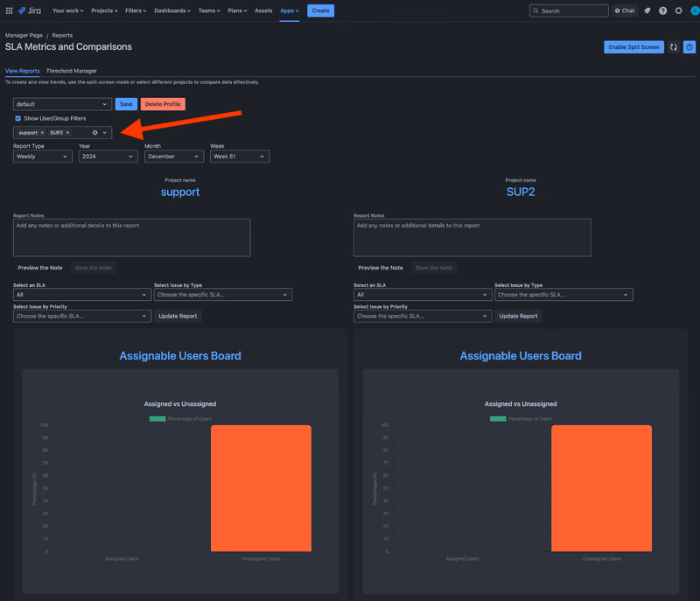
Task: Click Preview the Note for support
Action: tap(39, 268)
